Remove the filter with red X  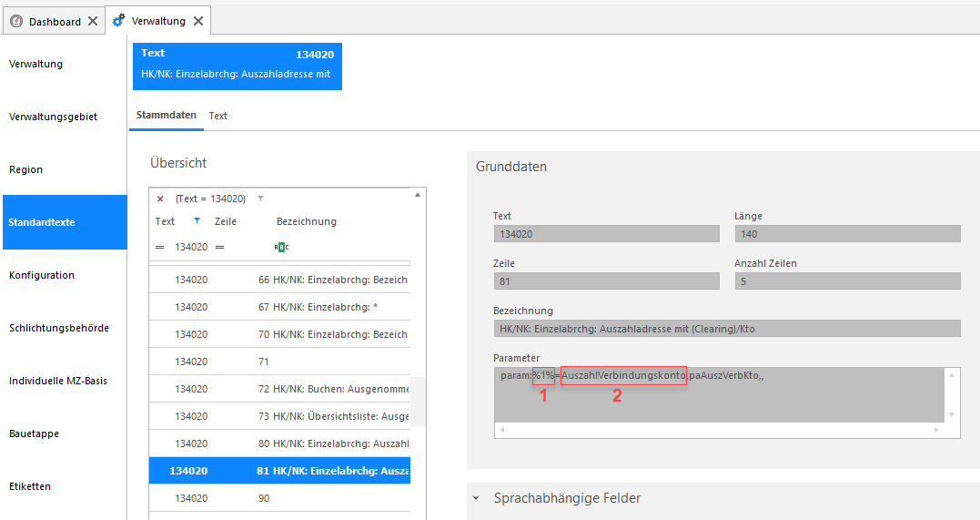pyautogui.click(x=160, y=199)
